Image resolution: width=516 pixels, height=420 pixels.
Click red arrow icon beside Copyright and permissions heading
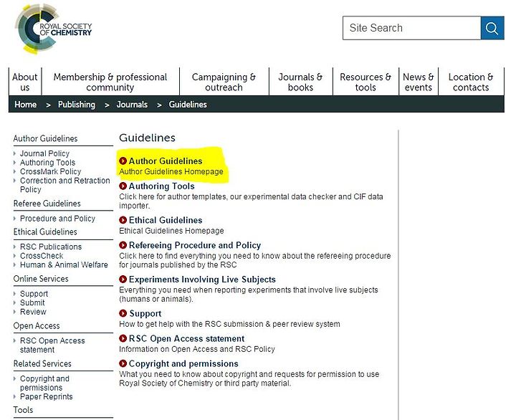tap(123, 363)
